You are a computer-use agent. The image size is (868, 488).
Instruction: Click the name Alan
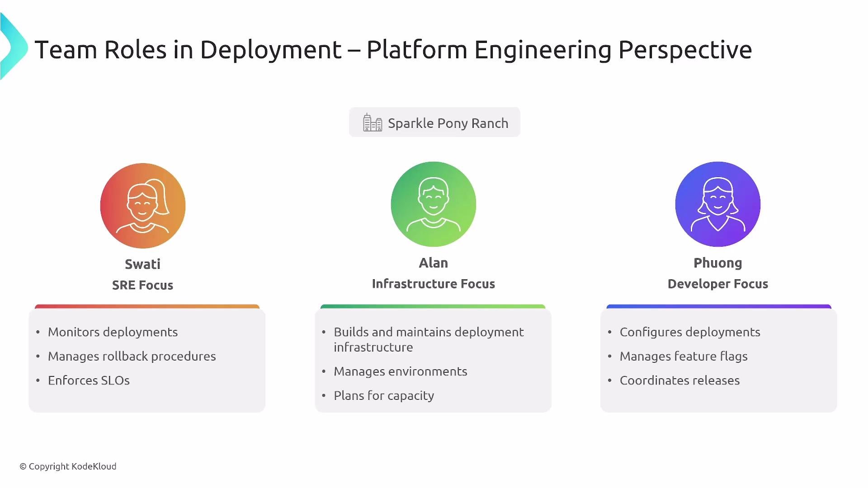[x=434, y=263]
